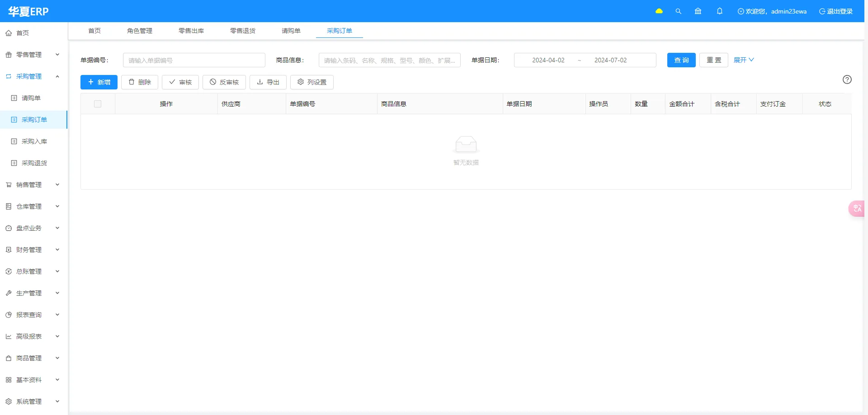
Task: Expand the 总账管理 menu chevron
Action: [x=57, y=271]
